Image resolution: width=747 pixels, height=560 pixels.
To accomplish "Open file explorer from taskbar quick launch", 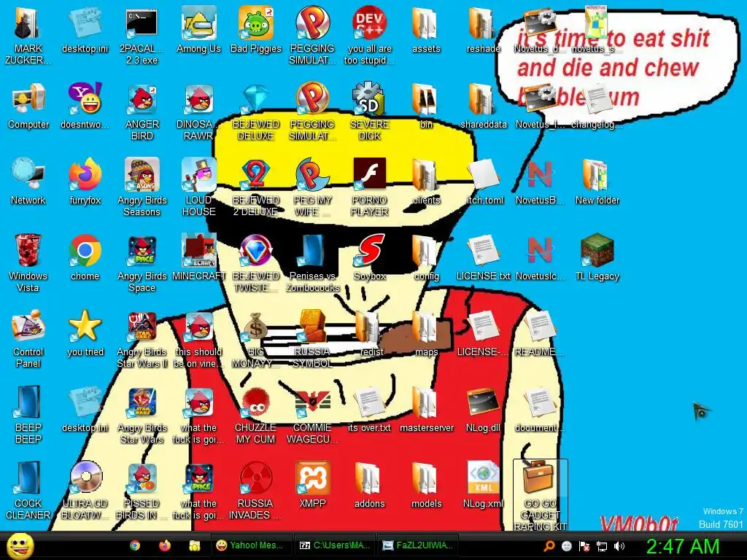I will coord(194,545).
